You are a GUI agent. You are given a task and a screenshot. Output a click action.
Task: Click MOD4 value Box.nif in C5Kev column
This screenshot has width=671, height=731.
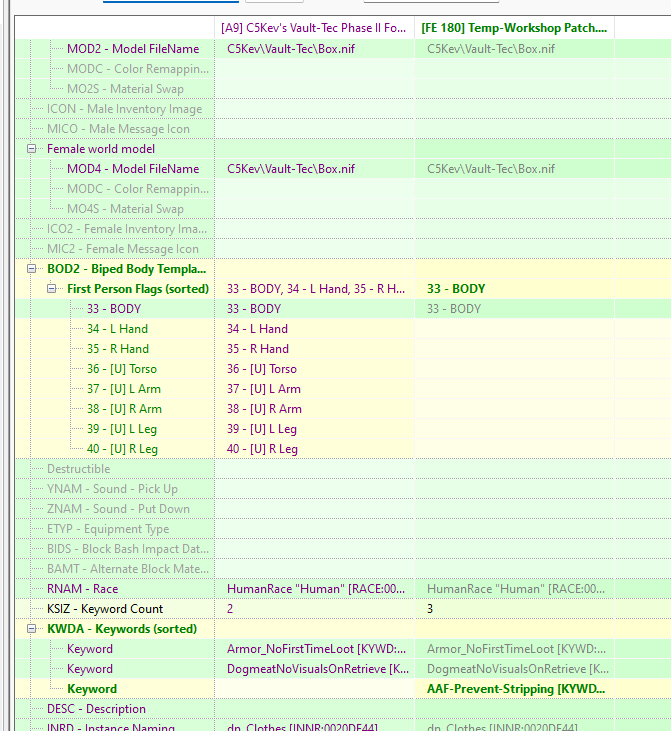tap(291, 169)
